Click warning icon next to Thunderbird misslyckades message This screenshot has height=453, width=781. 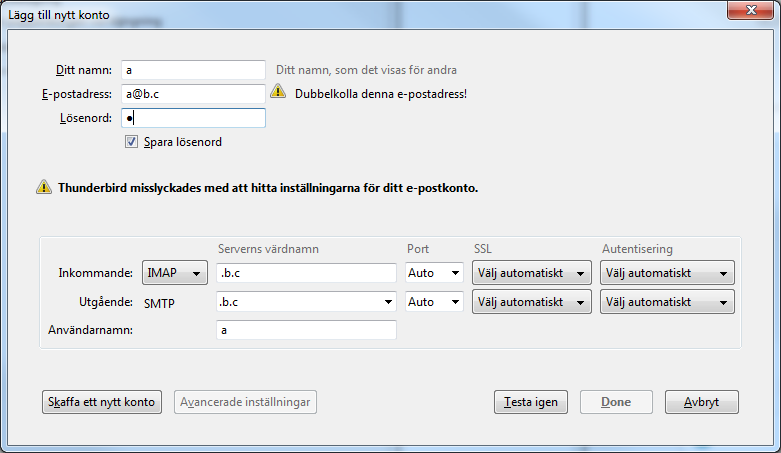[x=44, y=187]
